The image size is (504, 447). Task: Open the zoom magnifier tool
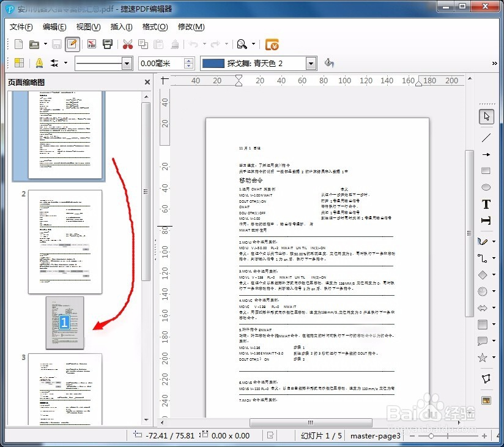click(242, 44)
